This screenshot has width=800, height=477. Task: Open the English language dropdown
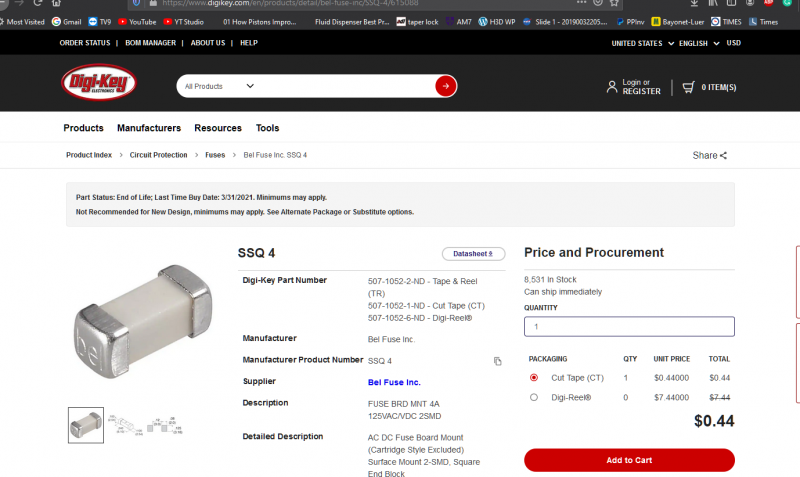tap(698, 43)
